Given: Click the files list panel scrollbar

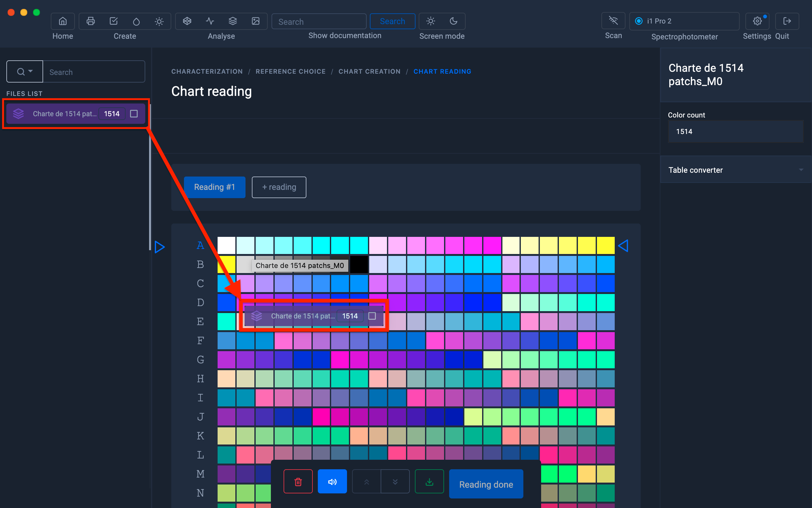Looking at the screenshot, I should 150,177.
